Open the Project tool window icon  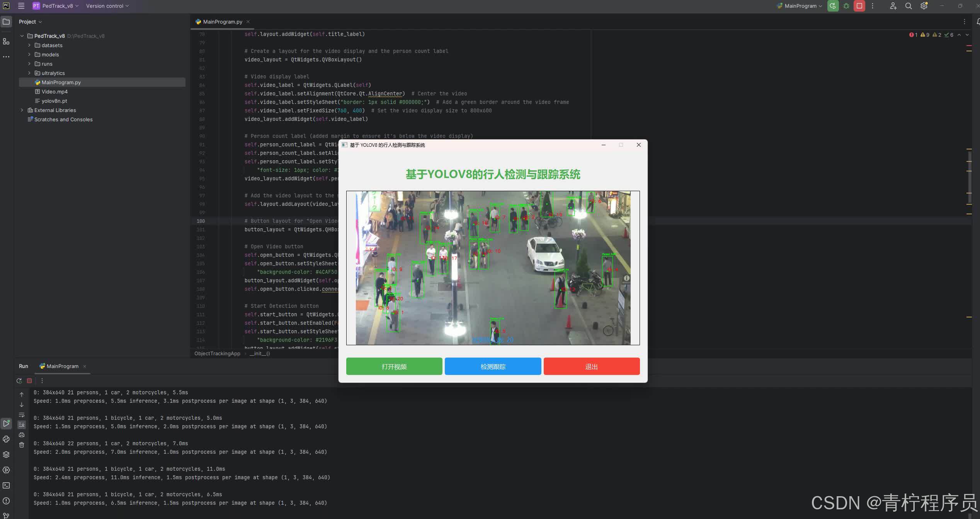tap(6, 22)
